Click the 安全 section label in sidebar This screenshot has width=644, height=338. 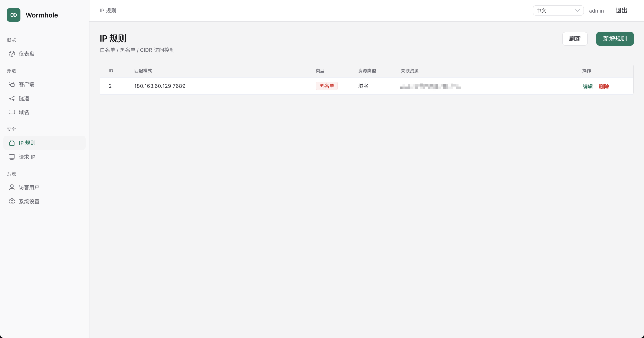click(x=11, y=129)
